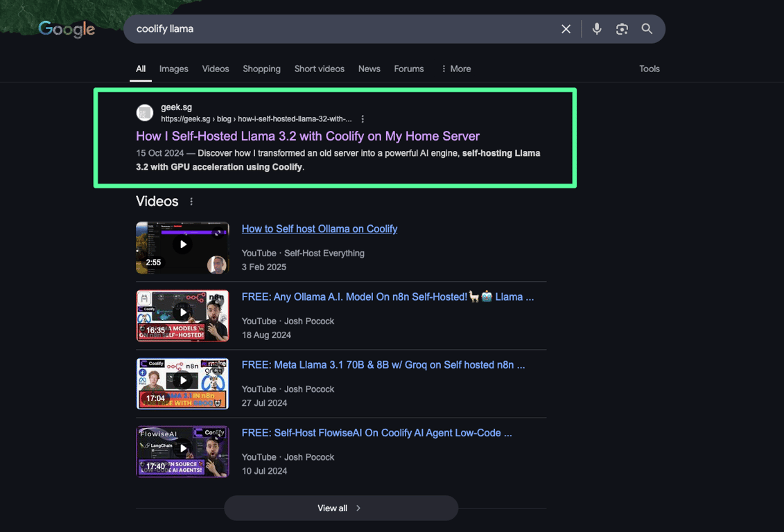Viewport: 784px width, 532px height.
Task: Switch to the Forums tab
Action: point(408,69)
